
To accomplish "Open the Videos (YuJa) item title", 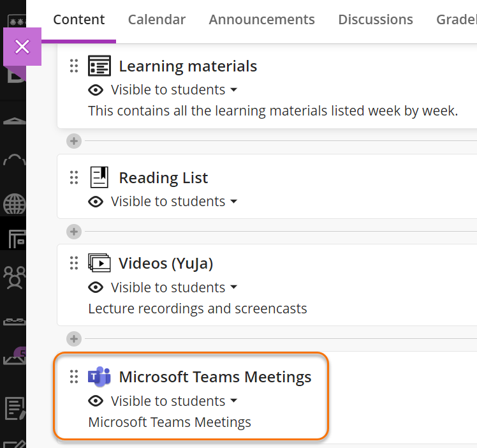I will tap(166, 264).
